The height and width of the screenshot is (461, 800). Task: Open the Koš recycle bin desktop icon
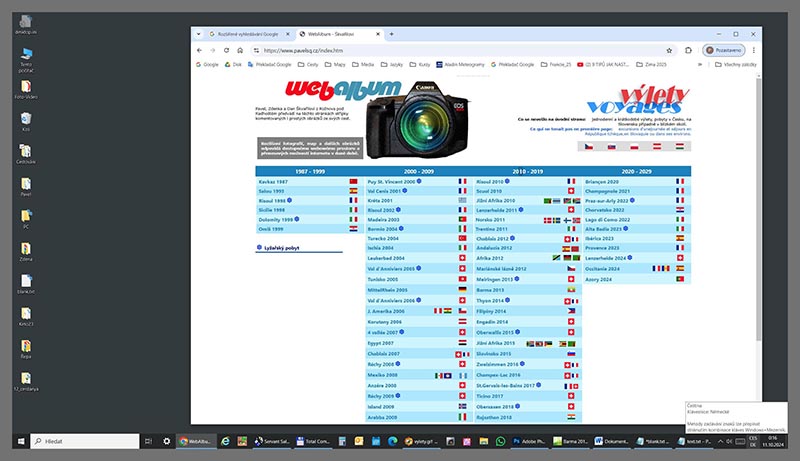(25, 121)
